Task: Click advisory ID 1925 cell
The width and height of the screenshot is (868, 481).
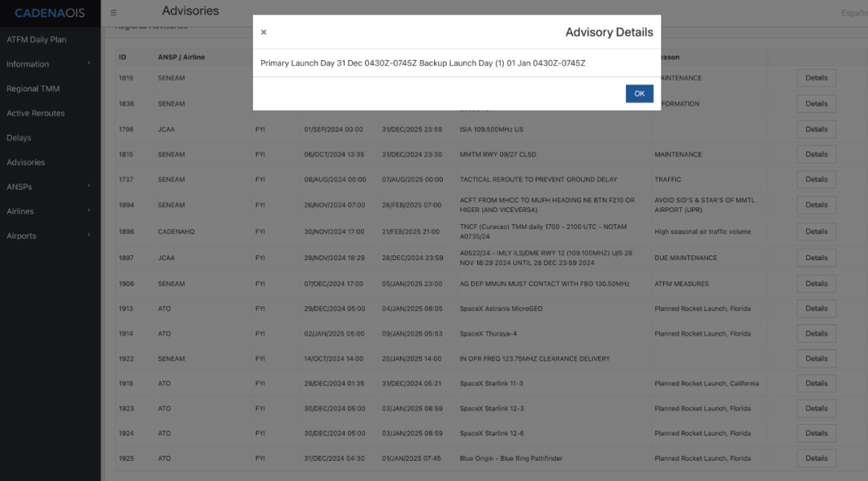Action: pos(125,459)
